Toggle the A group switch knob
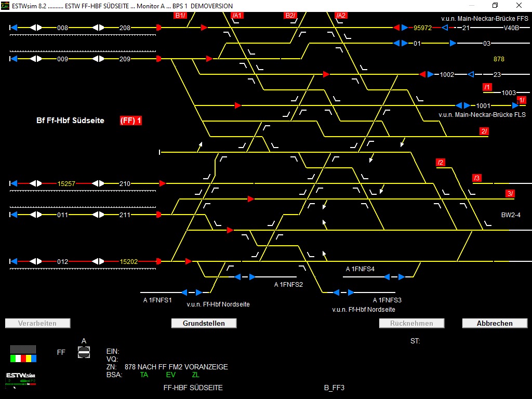Screen dimensions: 532x399 click(83, 352)
